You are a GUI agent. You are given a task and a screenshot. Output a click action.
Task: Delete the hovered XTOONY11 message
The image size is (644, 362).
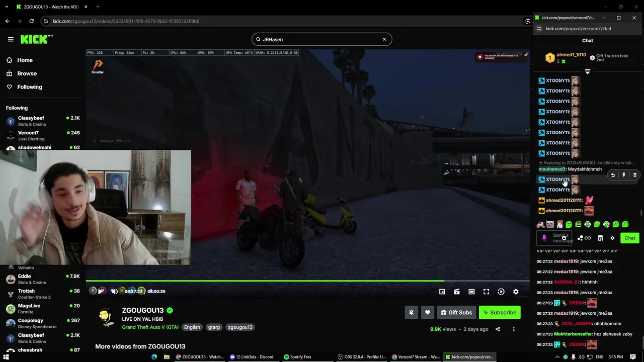click(x=635, y=175)
